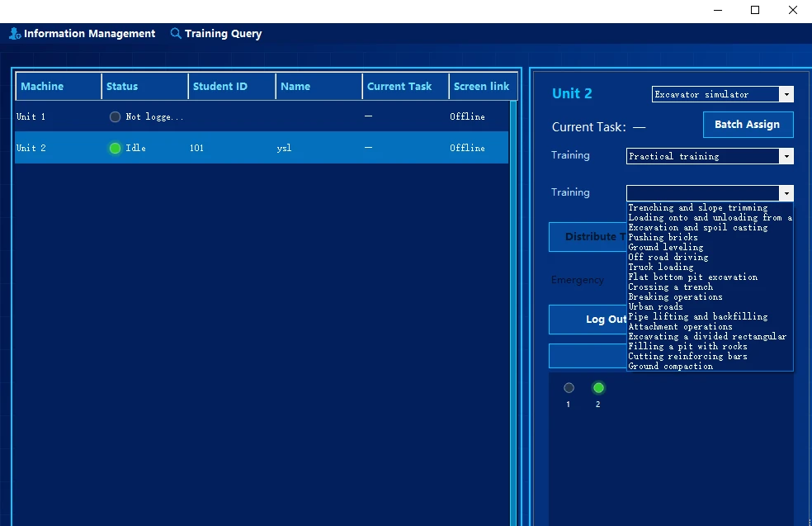Image resolution: width=812 pixels, height=526 pixels.
Task: Click the Status column header
Action: (x=145, y=86)
